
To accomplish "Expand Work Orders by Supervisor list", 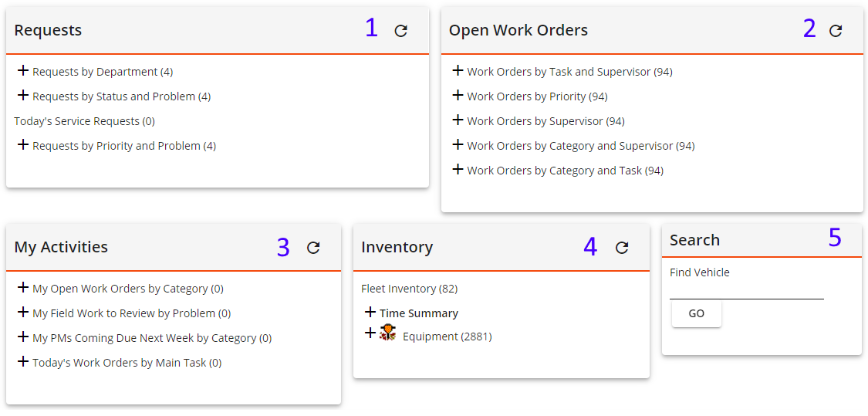I will click(458, 120).
